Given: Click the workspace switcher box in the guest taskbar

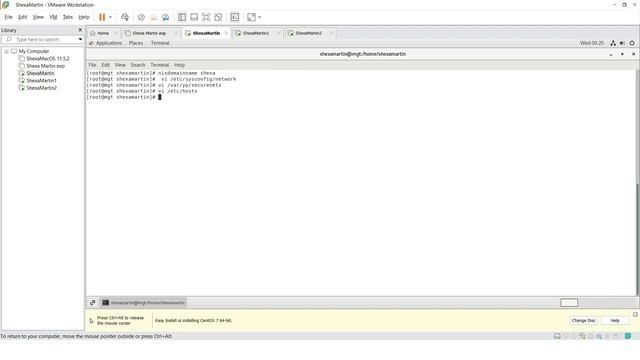Looking at the screenshot, I should click(x=569, y=302).
